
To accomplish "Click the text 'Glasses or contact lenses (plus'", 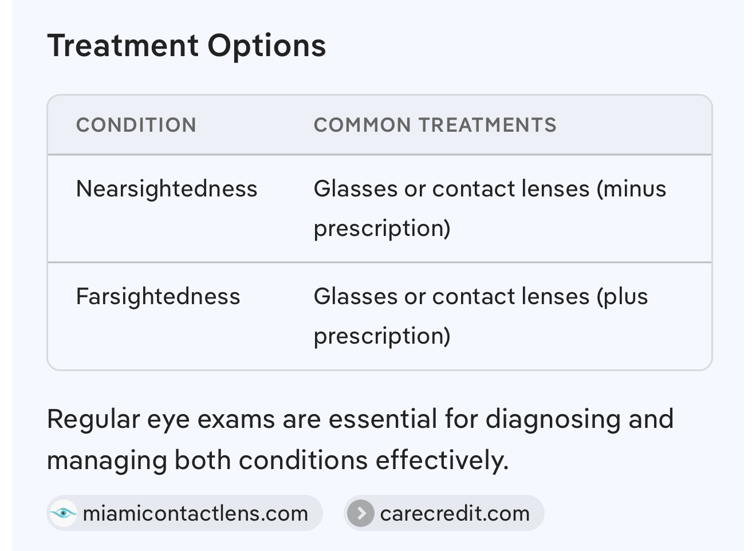I will coord(481,297).
